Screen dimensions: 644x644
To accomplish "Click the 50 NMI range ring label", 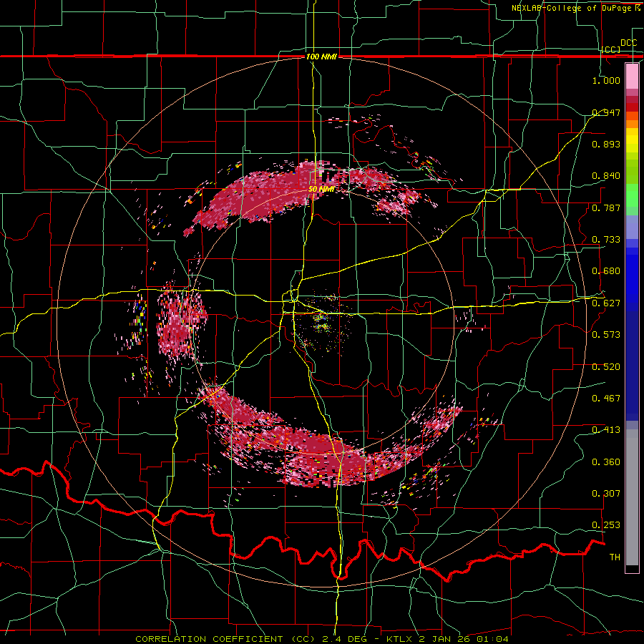I will pos(321,189).
